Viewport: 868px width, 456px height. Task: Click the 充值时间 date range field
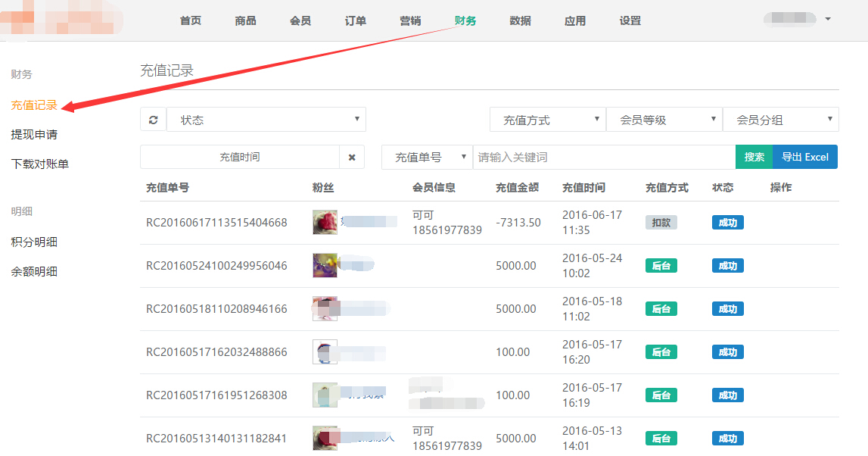coord(240,158)
